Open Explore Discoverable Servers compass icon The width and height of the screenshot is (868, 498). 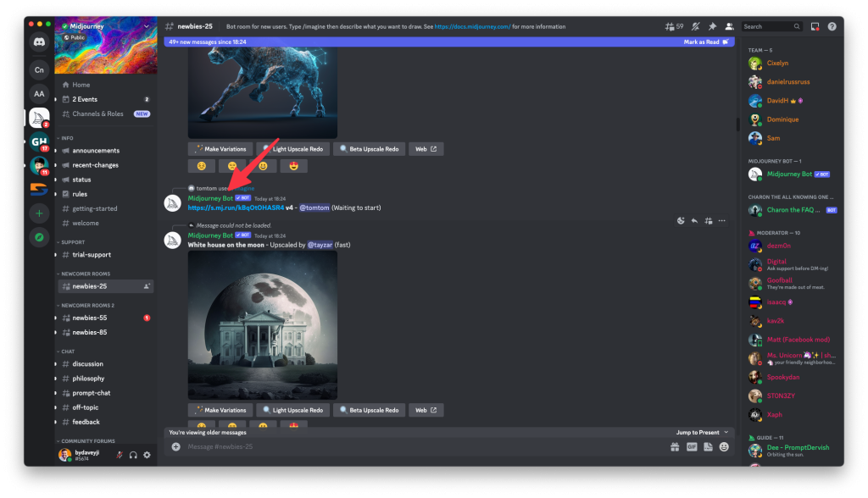coord(39,237)
